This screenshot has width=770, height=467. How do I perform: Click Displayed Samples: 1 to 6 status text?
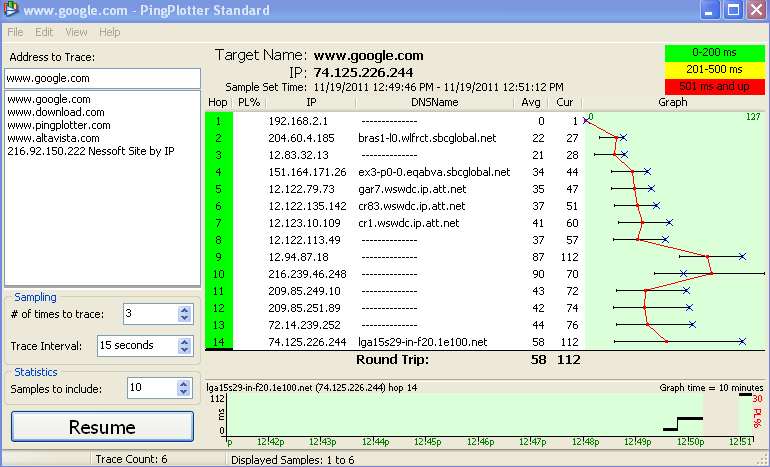[x=292, y=460]
